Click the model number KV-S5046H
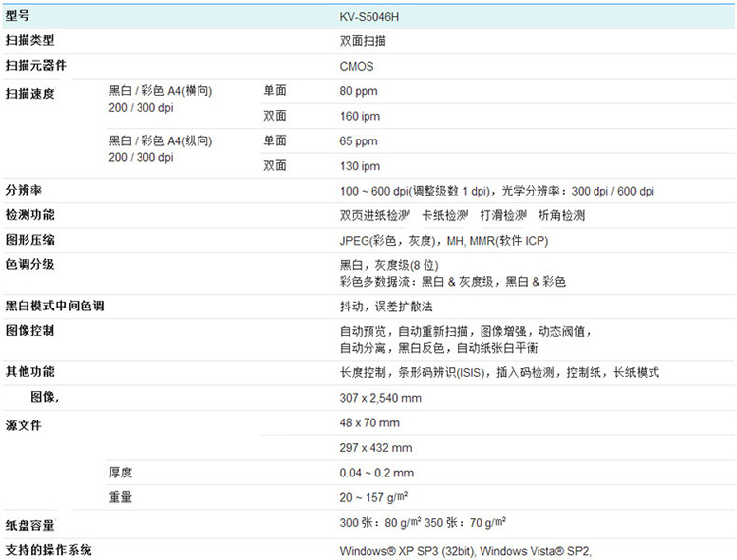Image resolution: width=737 pixels, height=560 pixels. tap(371, 17)
